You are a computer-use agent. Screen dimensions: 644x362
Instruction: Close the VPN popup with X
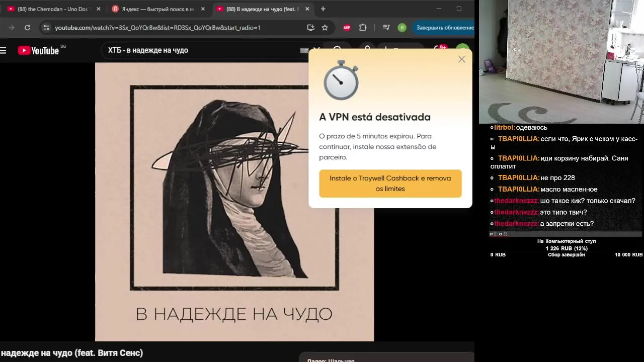point(461,59)
